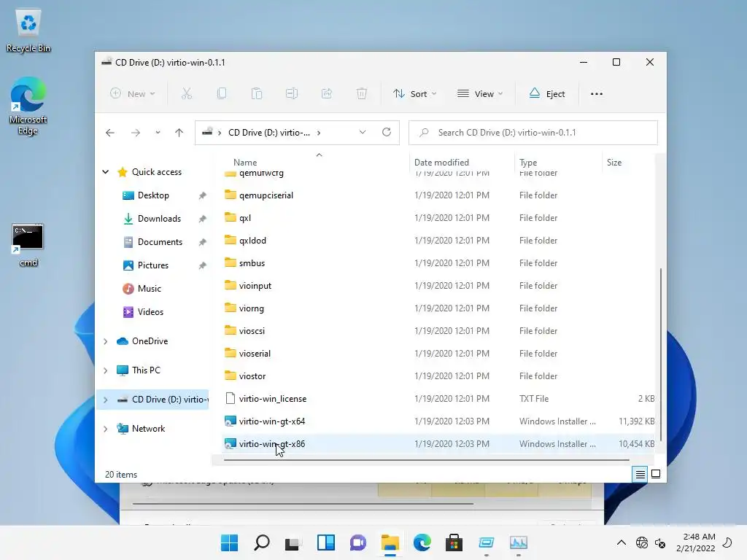Open Task View on taskbar
747x560 pixels.
coord(293,542)
